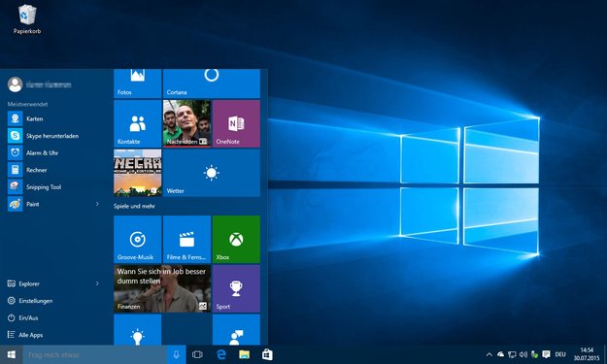Open the Groove-Musik tile

(138, 240)
